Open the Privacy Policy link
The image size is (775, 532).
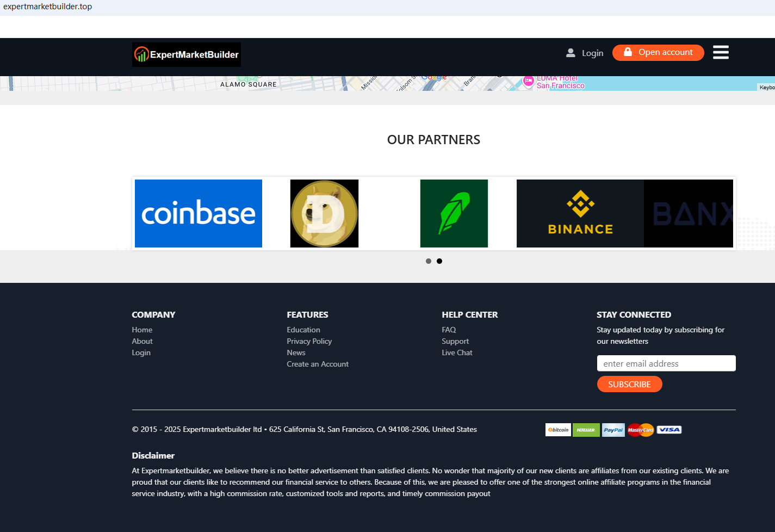pos(309,341)
